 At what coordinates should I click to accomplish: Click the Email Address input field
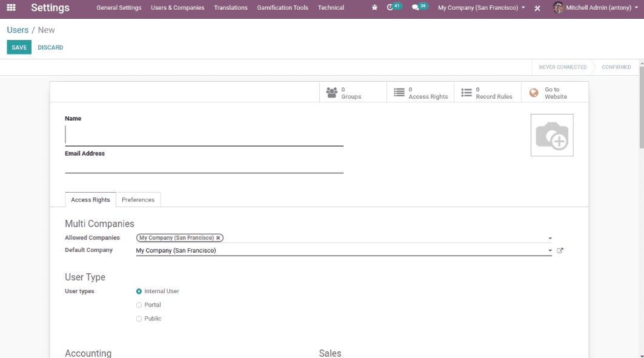204,166
